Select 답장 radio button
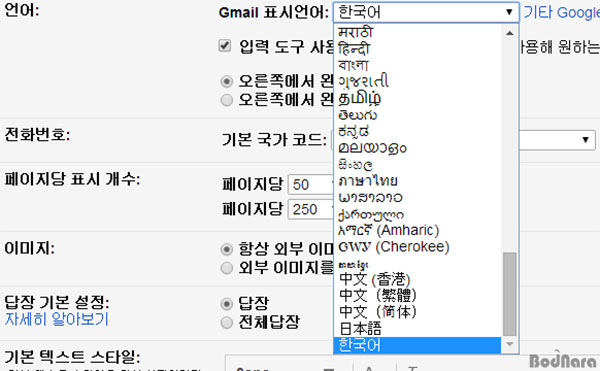 pos(227,304)
